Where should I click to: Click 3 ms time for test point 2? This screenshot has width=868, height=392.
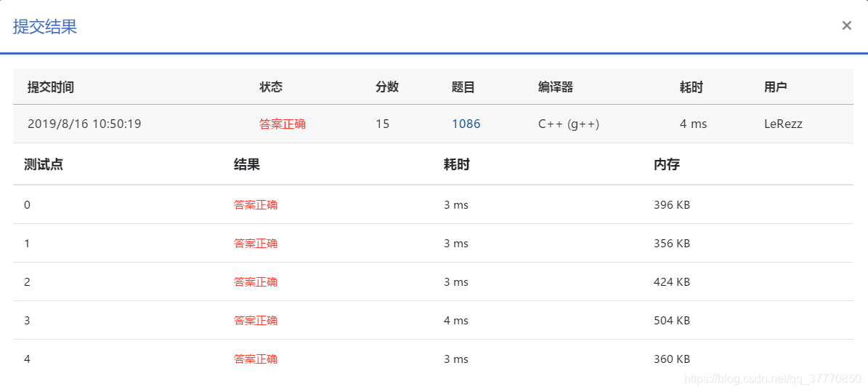pyautogui.click(x=456, y=281)
